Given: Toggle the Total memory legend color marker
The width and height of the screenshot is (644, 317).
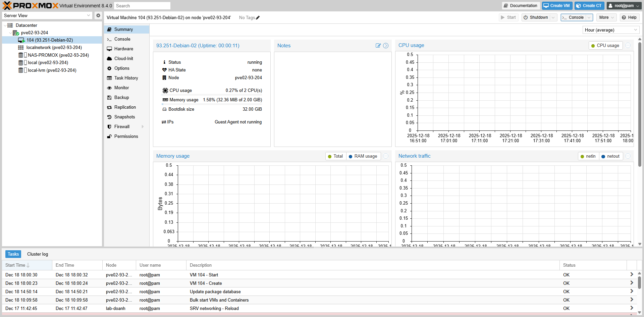Looking at the screenshot, I should [330, 156].
